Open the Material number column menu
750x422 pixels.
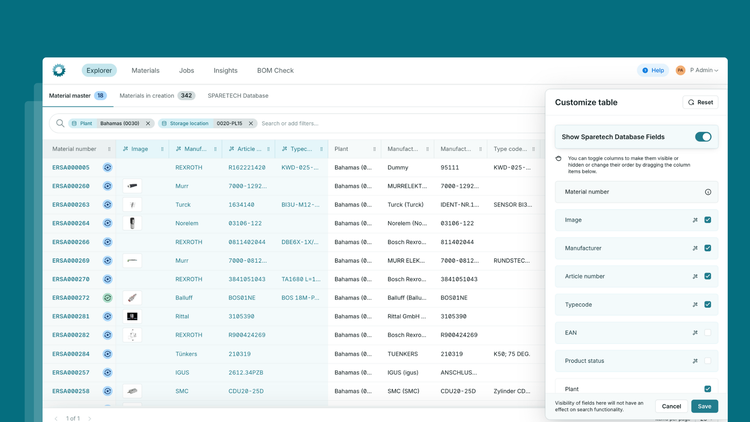coord(109,149)
